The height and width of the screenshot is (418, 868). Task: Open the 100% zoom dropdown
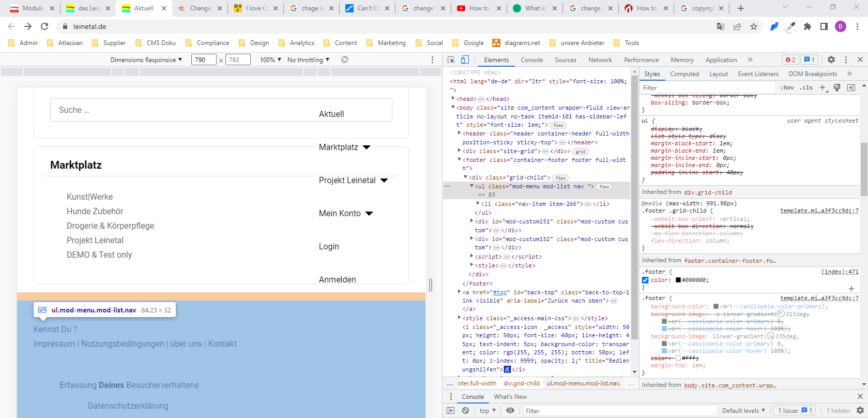click(x=270, y=59)
